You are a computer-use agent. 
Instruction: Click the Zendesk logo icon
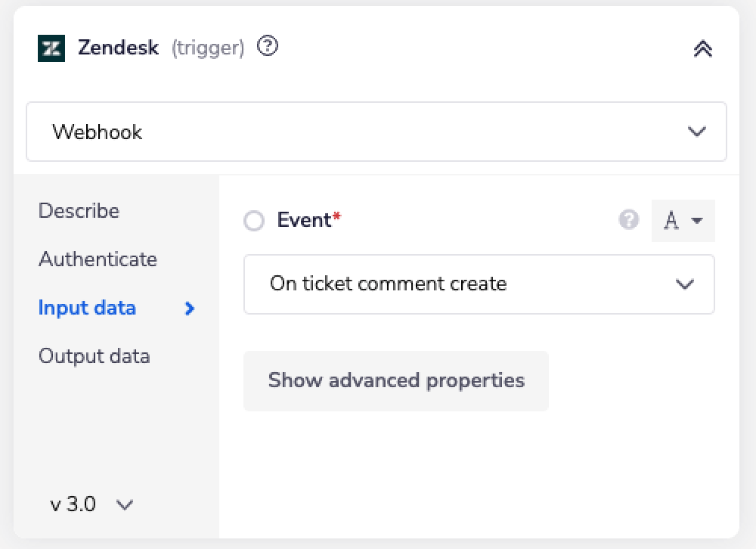click(51, 48)
